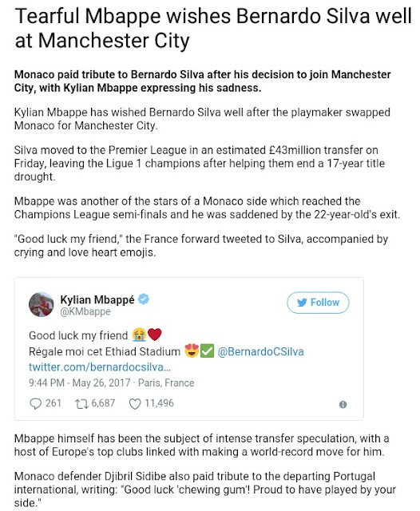Like the tweet with the heart icon

tap(135, 404)
